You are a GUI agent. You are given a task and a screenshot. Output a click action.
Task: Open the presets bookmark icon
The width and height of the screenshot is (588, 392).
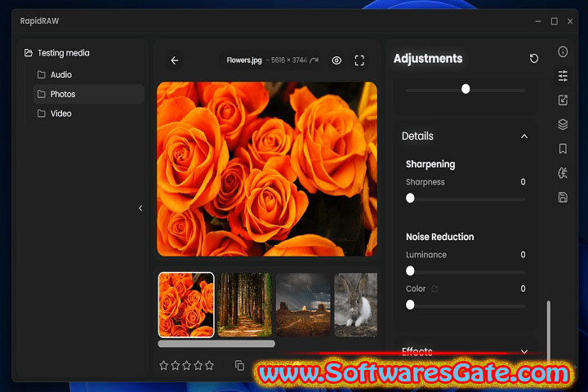pyautogui.click(x=563, y=149)
